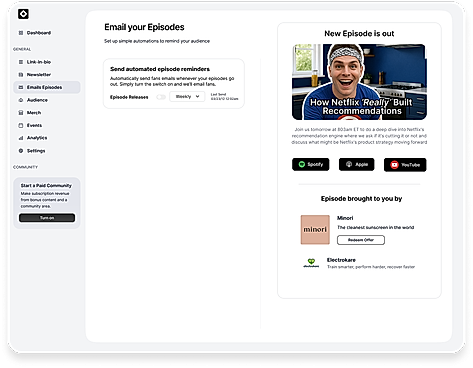Click the Start a Paid Community heading

pyautogui.click(x=46, y=185)
